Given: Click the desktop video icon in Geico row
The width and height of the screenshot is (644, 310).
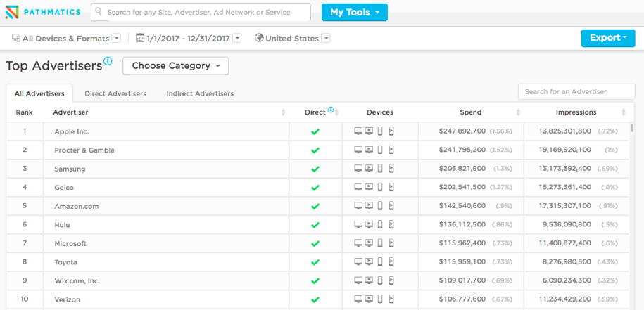Looking at the screenshot, I should [370, 188].
